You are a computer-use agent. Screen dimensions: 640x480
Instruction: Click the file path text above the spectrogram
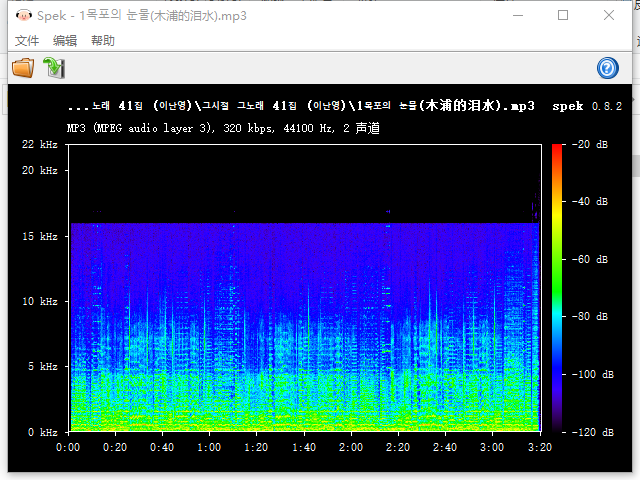[301, 106]
